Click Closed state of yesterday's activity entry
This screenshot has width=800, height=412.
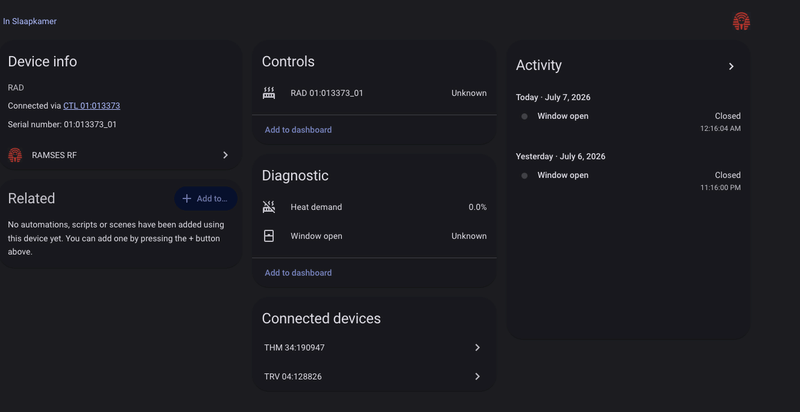728,175
